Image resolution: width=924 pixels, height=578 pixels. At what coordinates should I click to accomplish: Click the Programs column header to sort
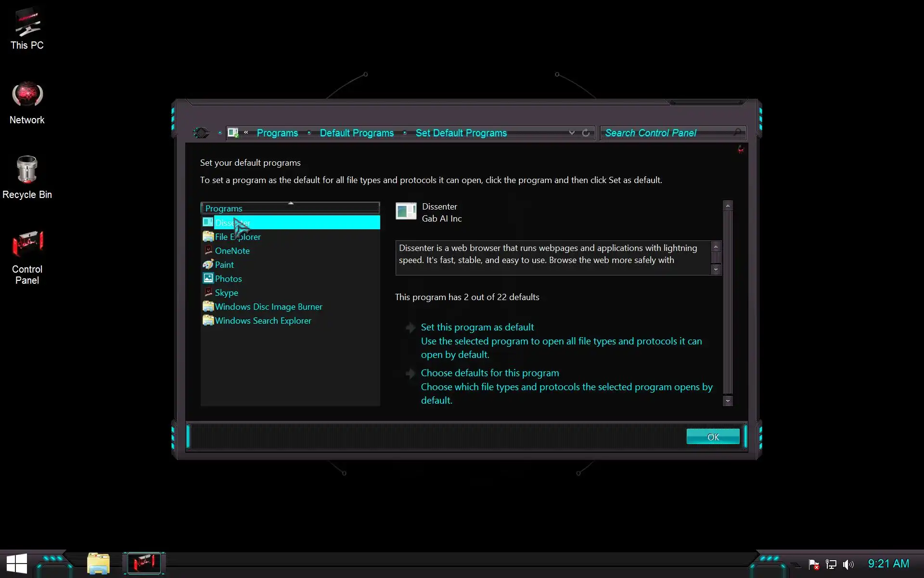click(290, 208)
